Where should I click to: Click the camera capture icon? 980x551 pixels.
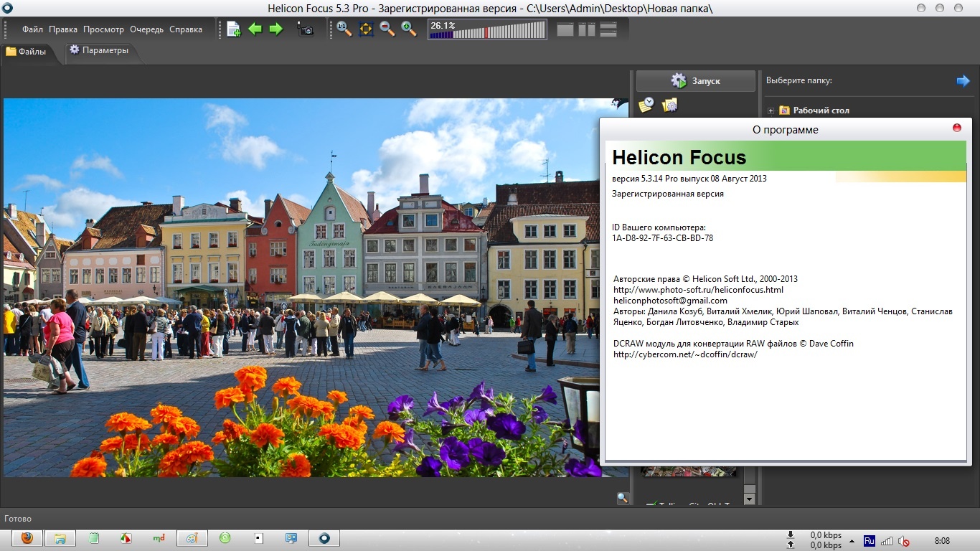point(306,29)
